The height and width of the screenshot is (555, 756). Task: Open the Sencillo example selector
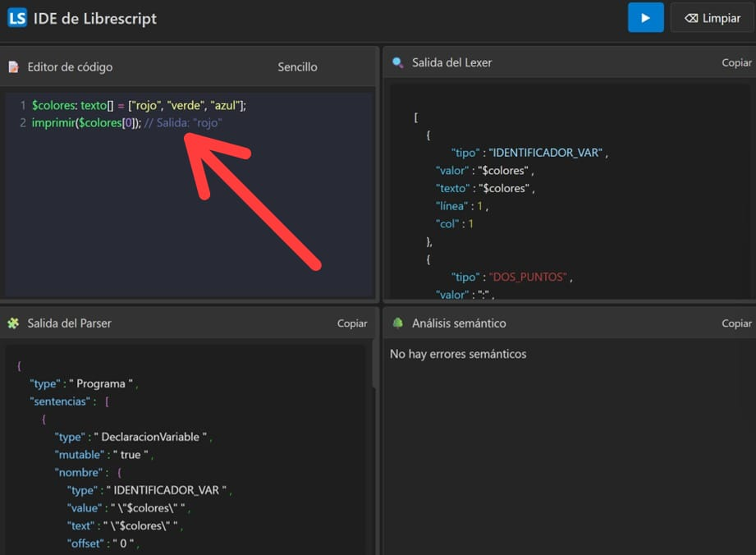click(297, 67)
